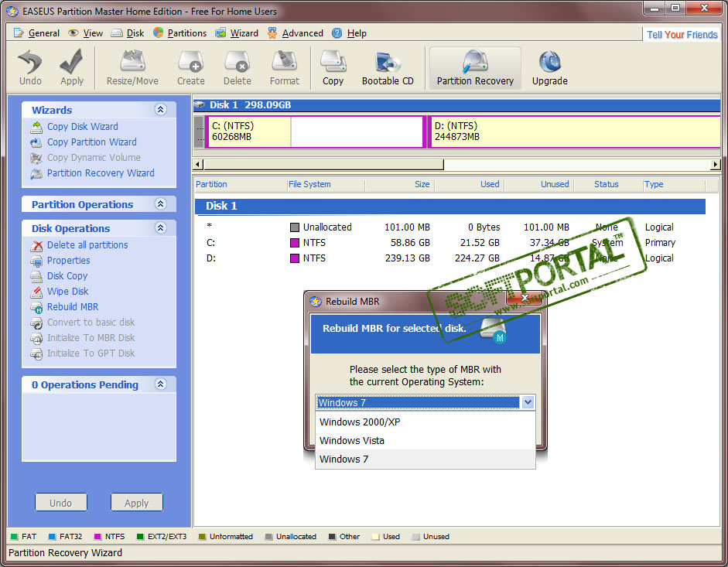
Task: Select the C: partition row
Action: point(449,242)
